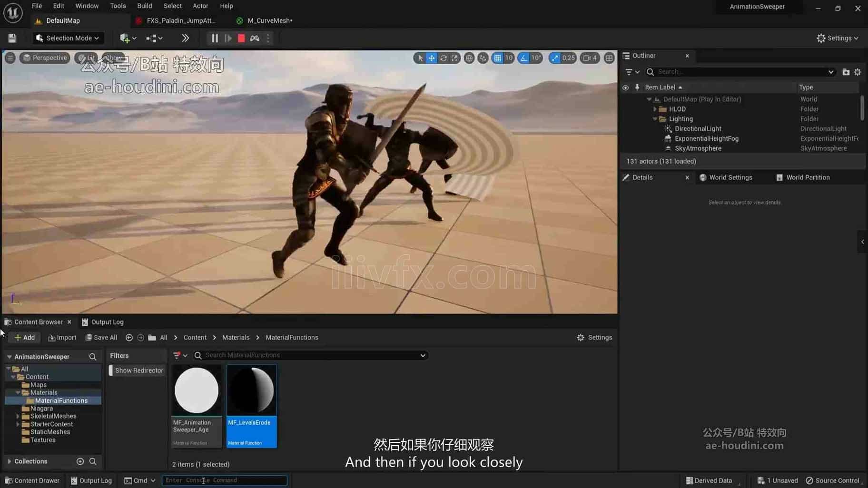Image resolution: width=868 pixels, height=488 pixels.
Task: Open the Actor menu
Action: pyautogui.click(x=200, y=6)
